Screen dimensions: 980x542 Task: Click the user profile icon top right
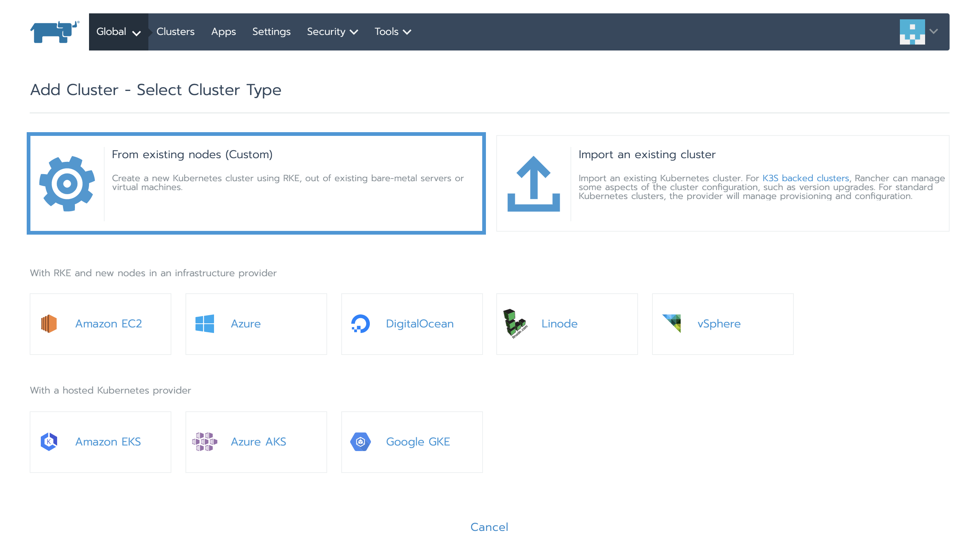pyautogui.click(x=915, y=32)
